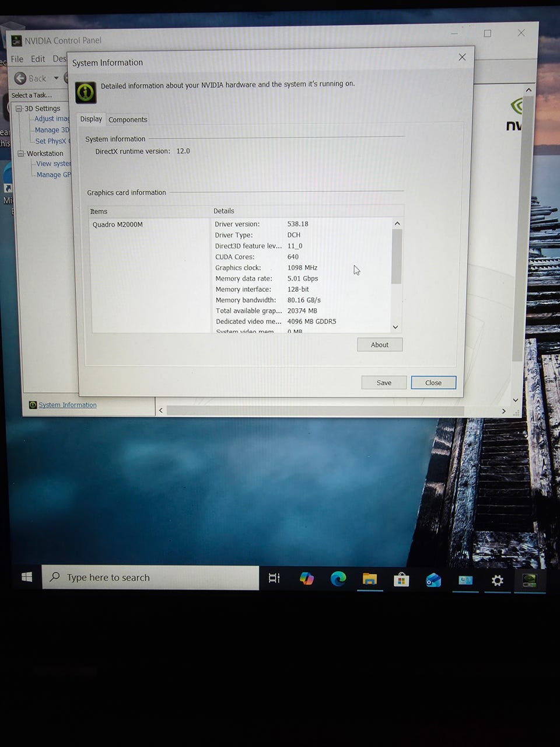Image resolution: width=560 pixels, height=747 pixels.
Task: Click the down arrow of main panel scrollbar
Action: (x=515, y=400)
